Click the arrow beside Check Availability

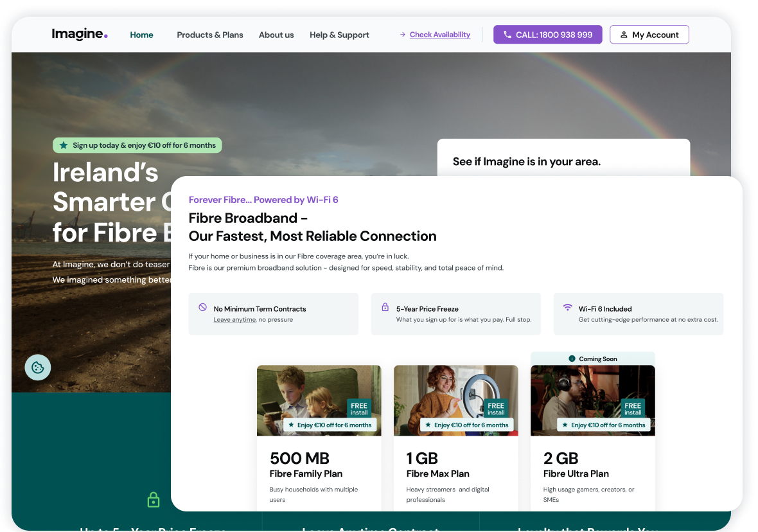402,35
